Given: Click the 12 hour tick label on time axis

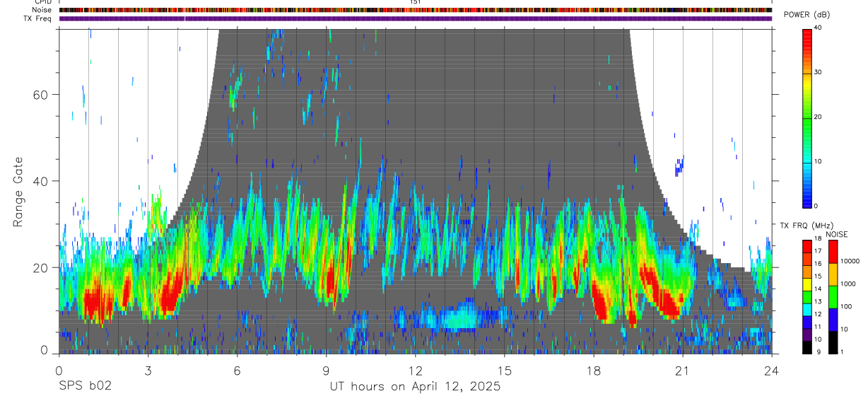Looking at the screenshot, I should pyautogui.click(x=415, y=371).
